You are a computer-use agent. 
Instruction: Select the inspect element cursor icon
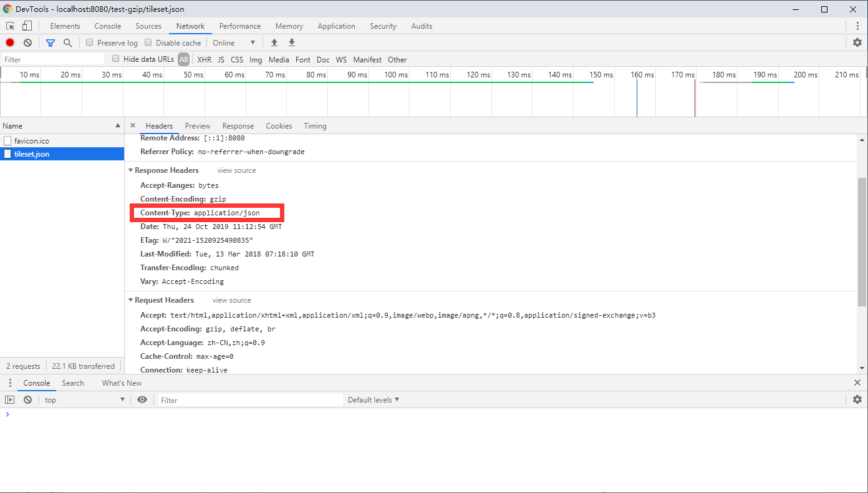tap(9, 26)
